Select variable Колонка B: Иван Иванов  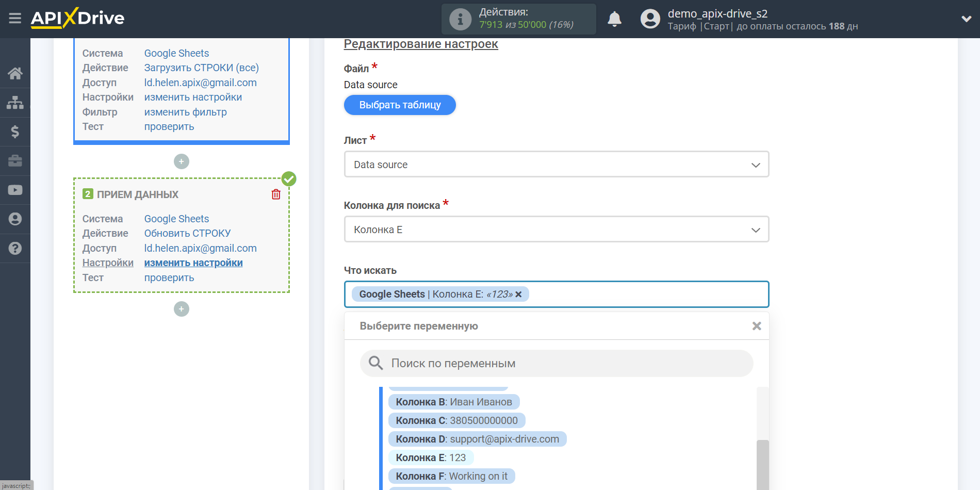(454, 402)
